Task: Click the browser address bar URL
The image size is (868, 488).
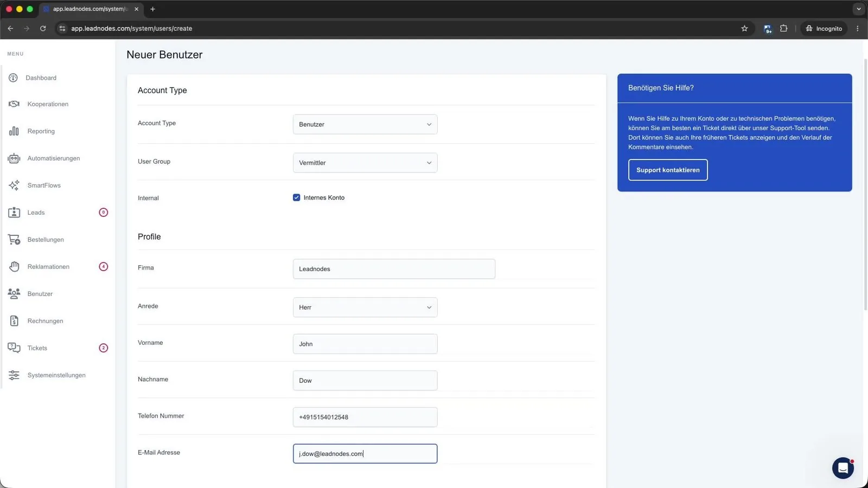Action: click(x=132, y=28)
